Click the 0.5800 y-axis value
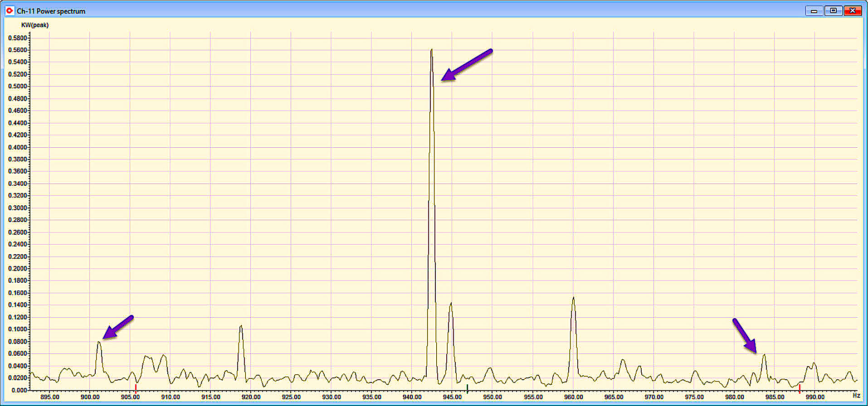Image resolution: width=868 pixels, height=406 pixels. pos(18,38)
